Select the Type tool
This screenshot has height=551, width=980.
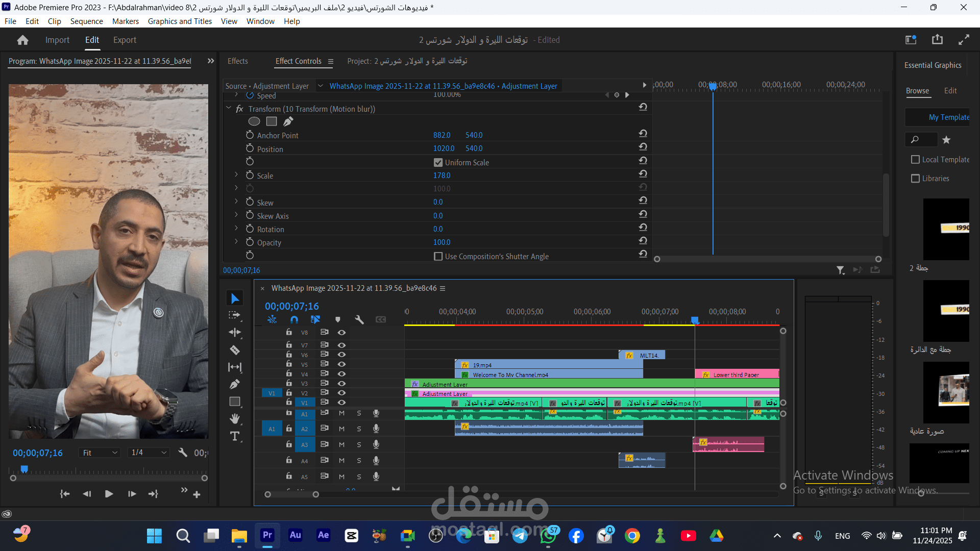235,436
